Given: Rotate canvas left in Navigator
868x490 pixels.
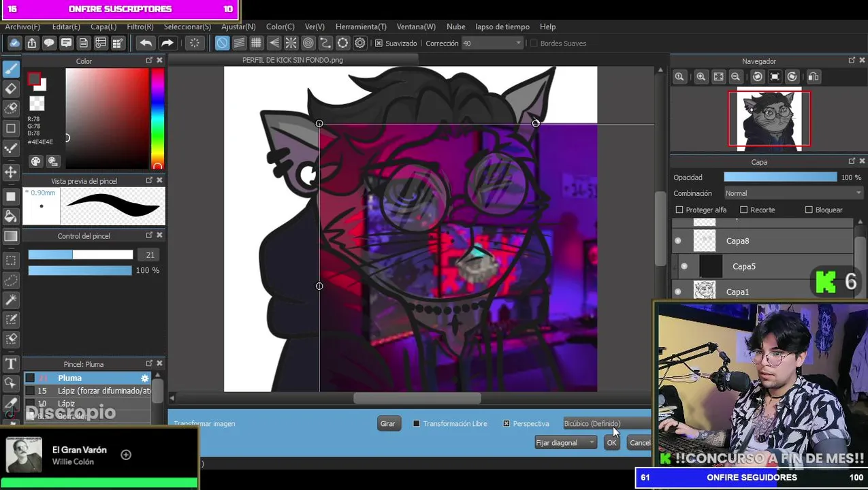Looking at the screenshot, I should point(757,77).
